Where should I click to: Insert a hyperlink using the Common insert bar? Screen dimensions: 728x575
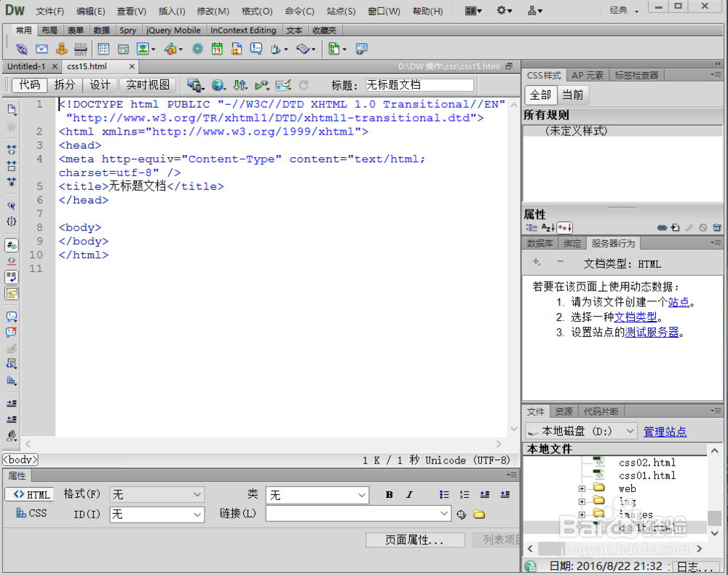click(22, 49)
